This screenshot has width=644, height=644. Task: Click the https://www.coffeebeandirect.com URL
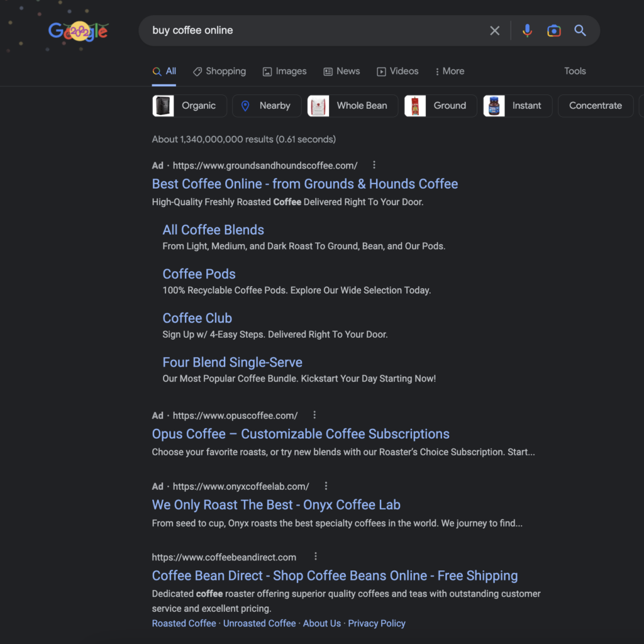pos(224,557)
